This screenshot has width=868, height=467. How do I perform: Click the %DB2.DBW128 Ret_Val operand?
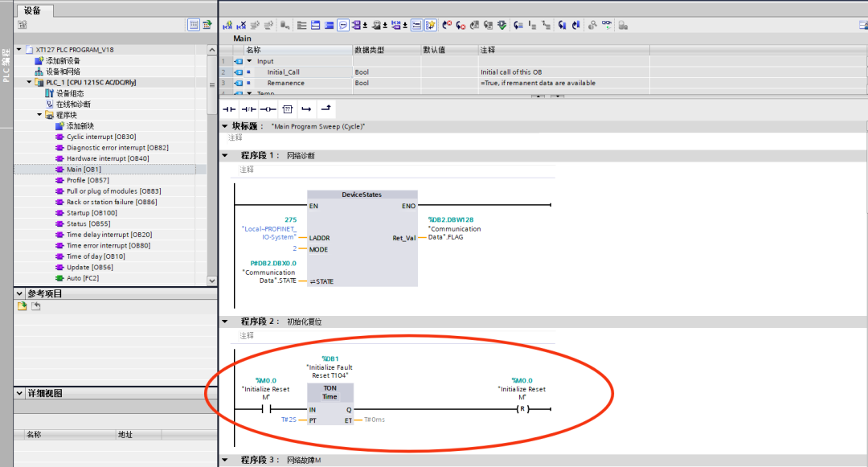pyautogui.click(x=451, y=219)
